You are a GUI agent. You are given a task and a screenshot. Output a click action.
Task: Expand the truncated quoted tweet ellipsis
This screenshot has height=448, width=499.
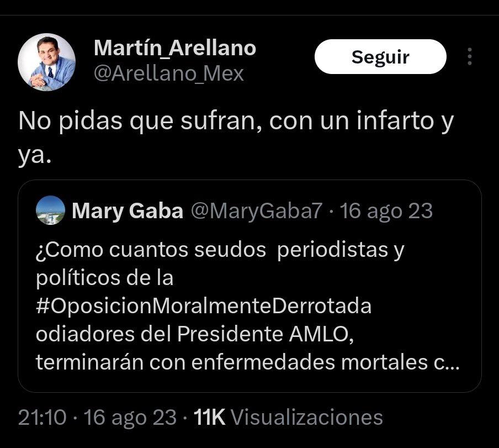pyautogui.click(x=450, y=362)
